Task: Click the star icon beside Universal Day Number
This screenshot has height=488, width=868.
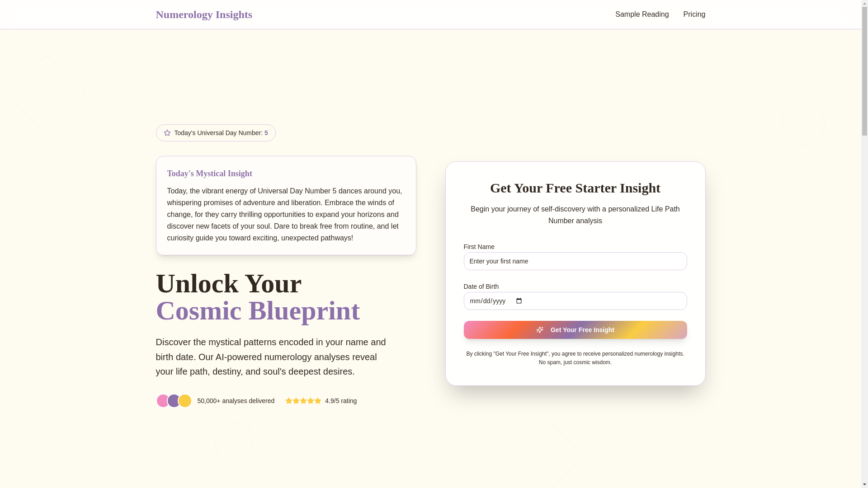Action: point(167,133)
